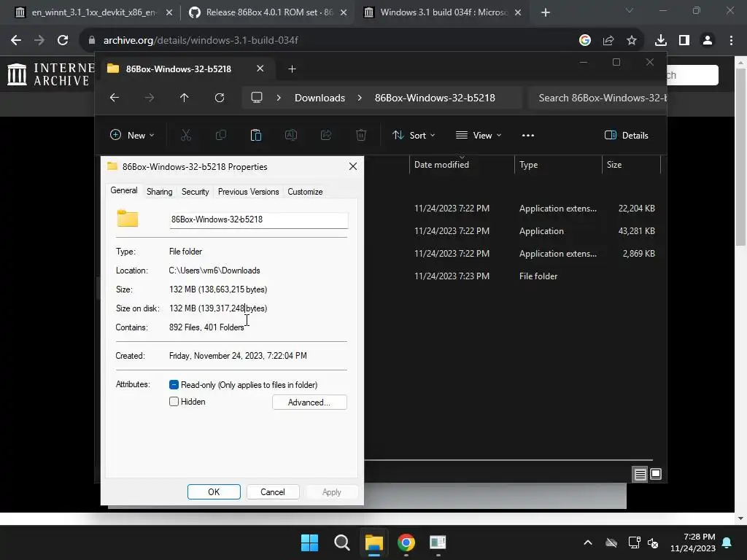The image size is (747, 560).
Task: Open taskbar Search
Action: 342,542
